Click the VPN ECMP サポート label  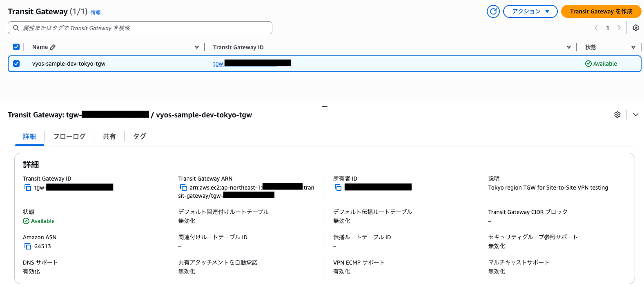(x=359, y=263)
